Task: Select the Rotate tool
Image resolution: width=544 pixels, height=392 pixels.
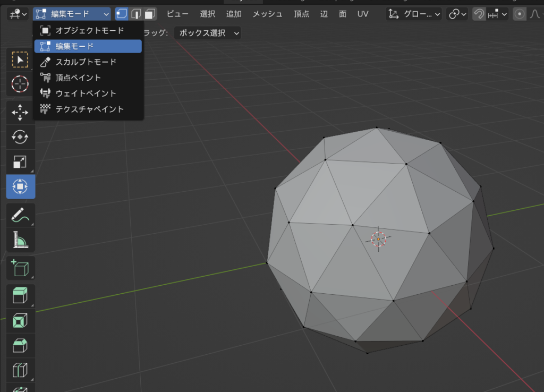Action: (x=20, y=137)
